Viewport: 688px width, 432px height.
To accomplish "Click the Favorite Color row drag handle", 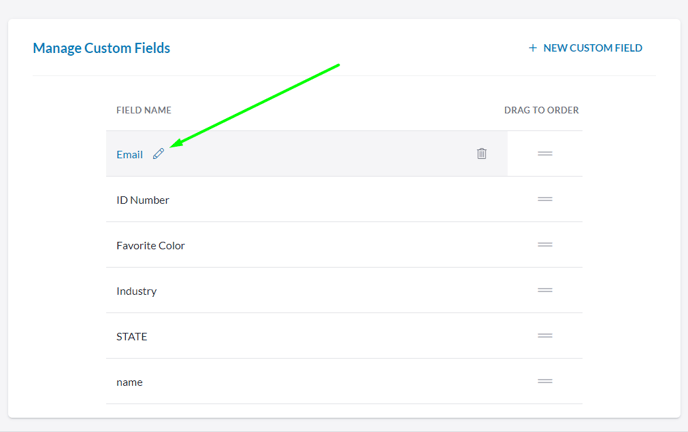I will pos(545,245).
